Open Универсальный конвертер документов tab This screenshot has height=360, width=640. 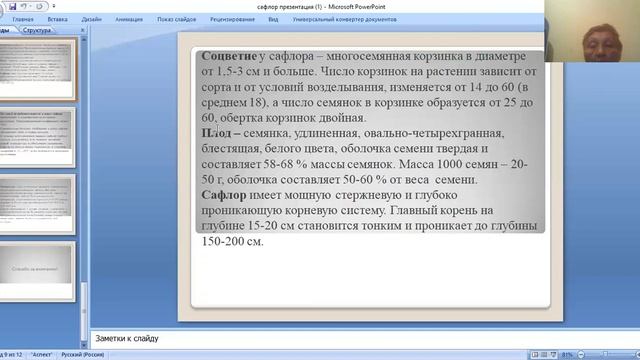[344, 19]
